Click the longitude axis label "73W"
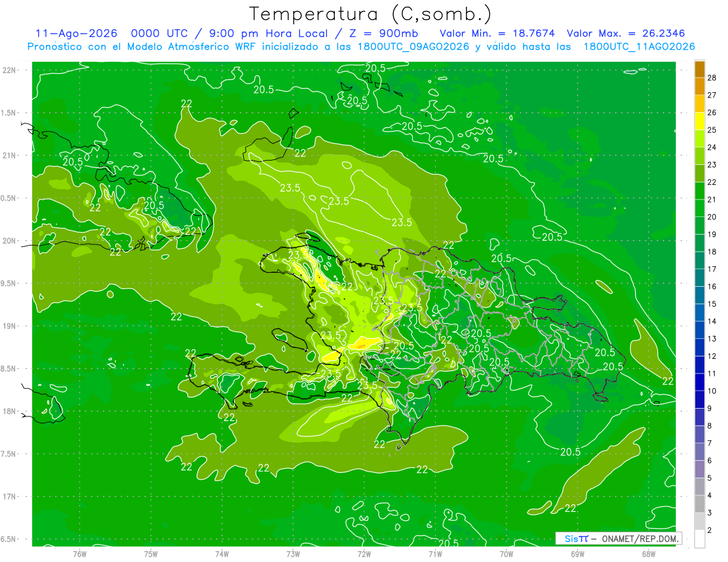Image resolution: width=728 pixels, height=562 pixels. 293,554
